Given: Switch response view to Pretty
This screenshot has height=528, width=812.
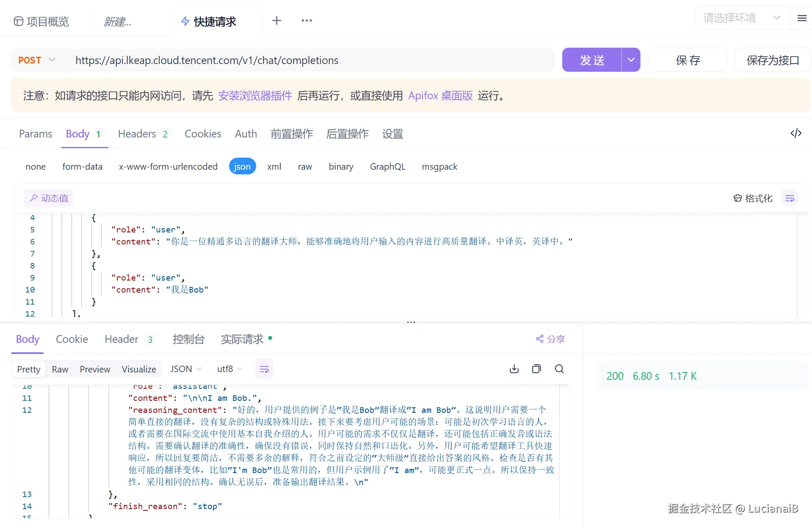Looking at the screenshot, I should [29, 369].
